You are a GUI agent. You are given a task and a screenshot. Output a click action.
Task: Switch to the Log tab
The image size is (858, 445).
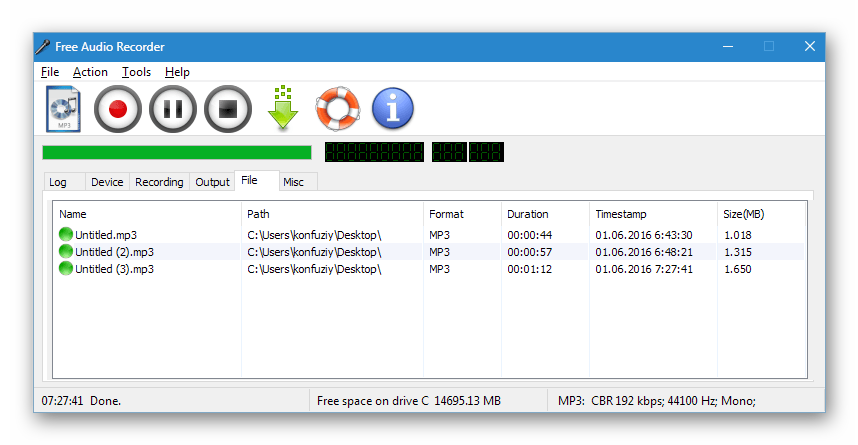(x=58, y=182)
